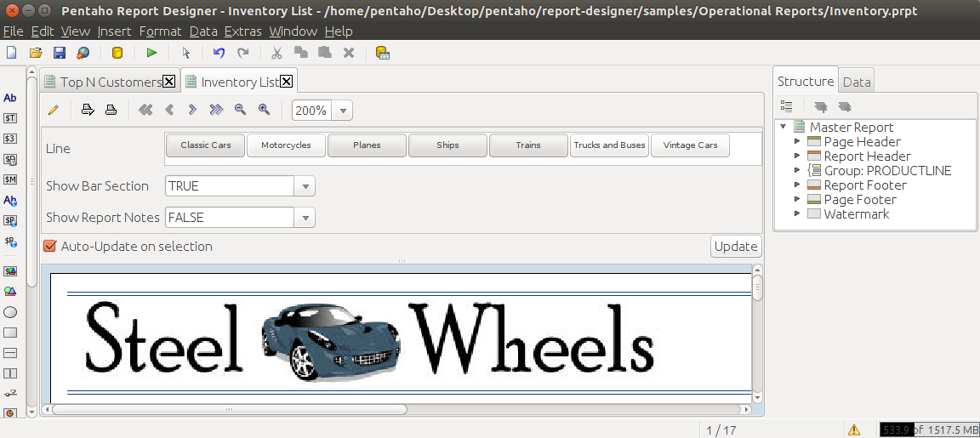Click the yellow warning triangle in status bar

[x=854, y=429]
